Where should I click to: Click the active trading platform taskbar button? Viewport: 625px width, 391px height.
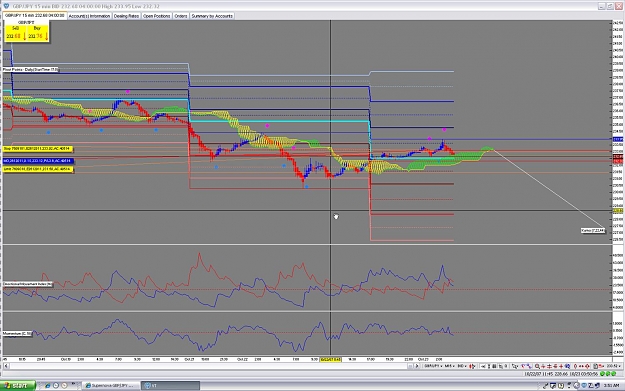pos(171,386)
